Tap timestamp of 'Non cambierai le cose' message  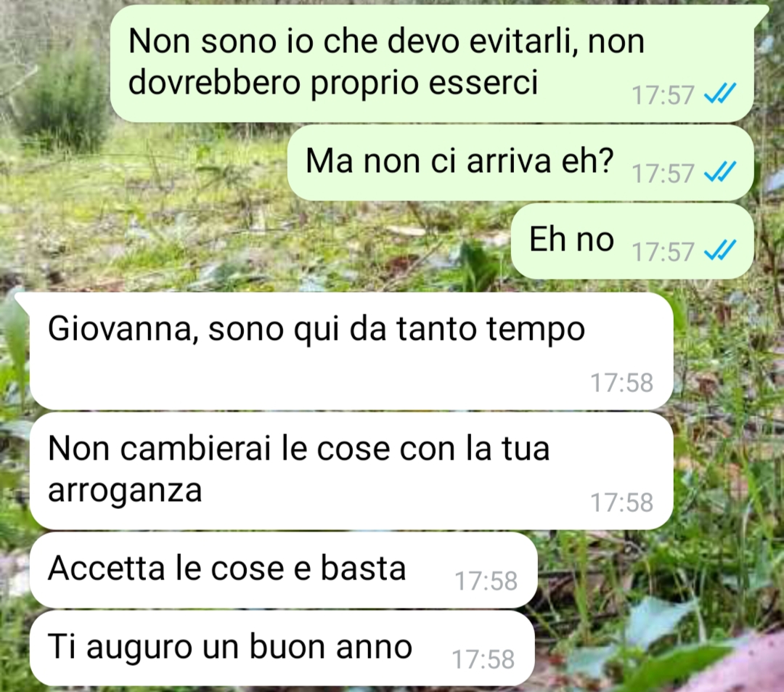click(622, 502)
